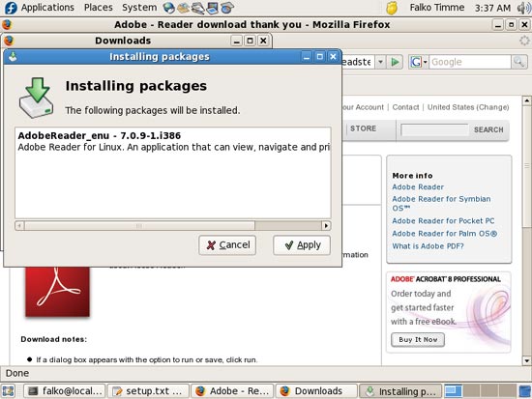Open Adobe Reader for Symbian OS link
The width and height of the screenshot is (532, 399).
pyautogui.click(x=441, y=204)
